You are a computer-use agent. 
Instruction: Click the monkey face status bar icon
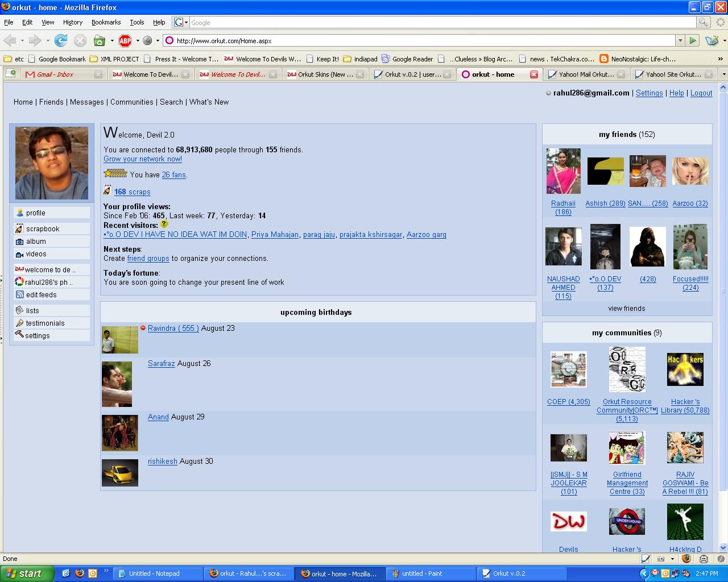(x=704, y=559)
